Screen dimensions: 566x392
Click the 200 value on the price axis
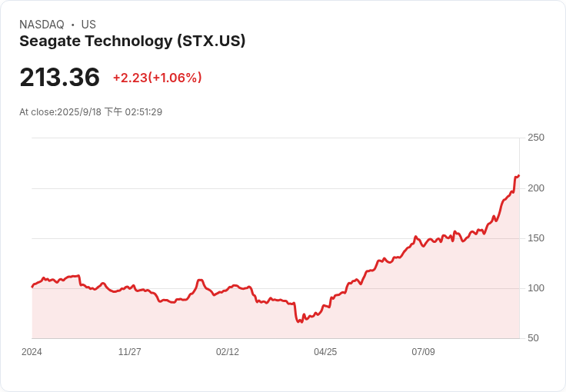click(536, 188)
